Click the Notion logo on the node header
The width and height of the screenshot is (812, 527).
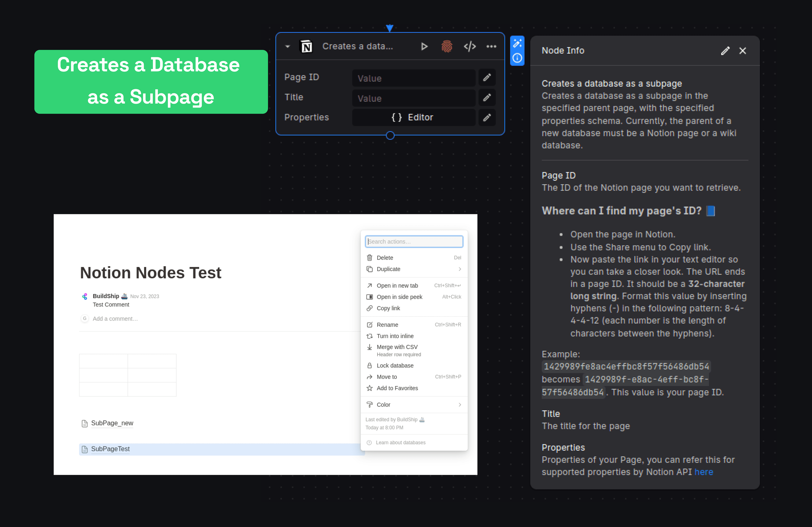point(306,46)
